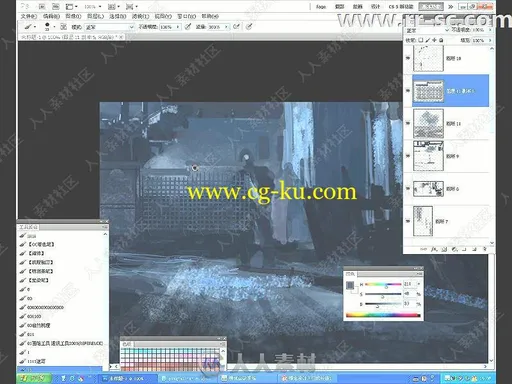Add a layer mask from Layers panel footer
512x384 pixels.
(444, 249)
